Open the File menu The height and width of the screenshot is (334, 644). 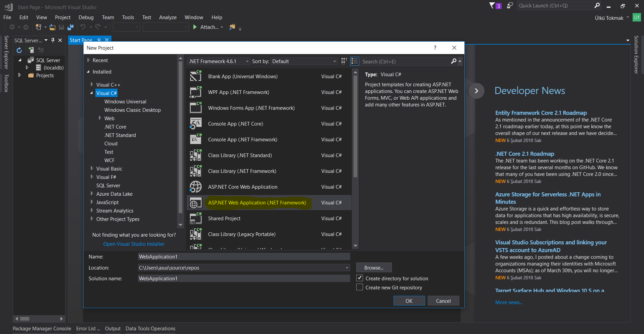(x=7, y=17)
